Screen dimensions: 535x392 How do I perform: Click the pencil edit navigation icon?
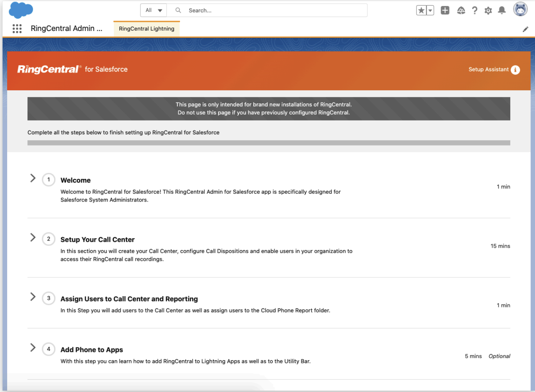click(x=525, y=29)
